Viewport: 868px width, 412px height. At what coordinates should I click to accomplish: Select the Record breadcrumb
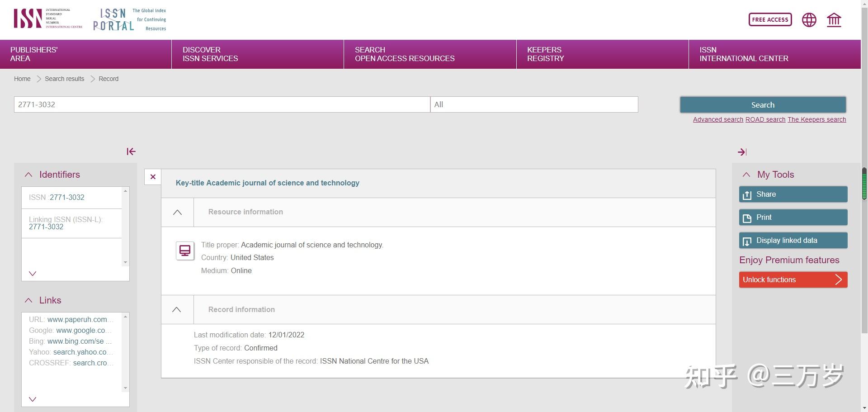[x=108, y=79]
